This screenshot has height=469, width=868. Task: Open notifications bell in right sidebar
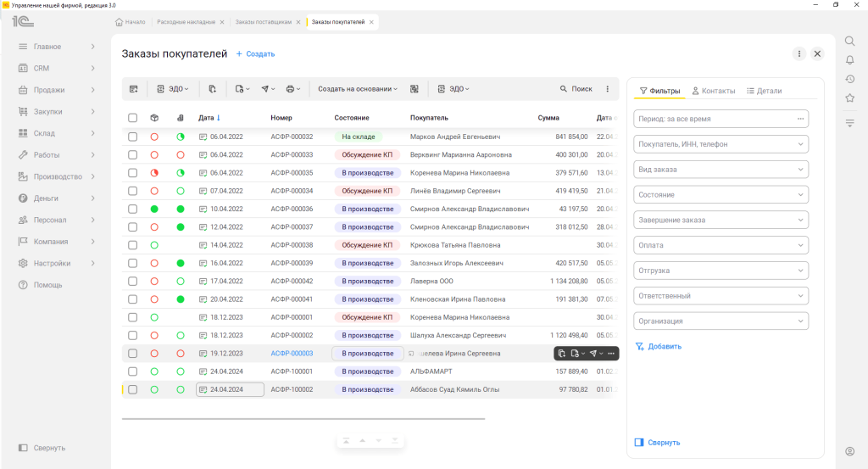point(849,60)
